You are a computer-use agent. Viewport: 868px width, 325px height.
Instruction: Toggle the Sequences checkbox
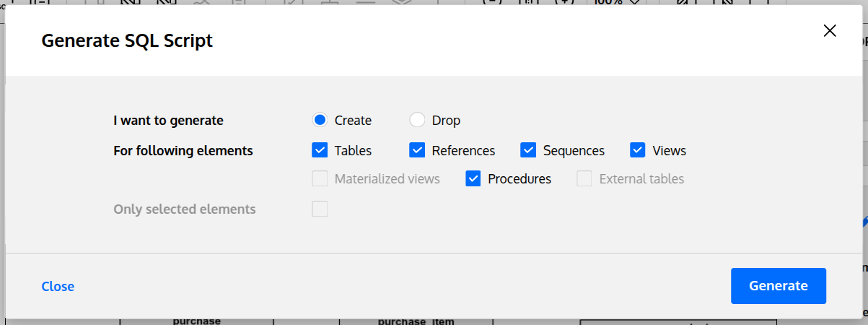pyautogui.click(x=528, y=150)
